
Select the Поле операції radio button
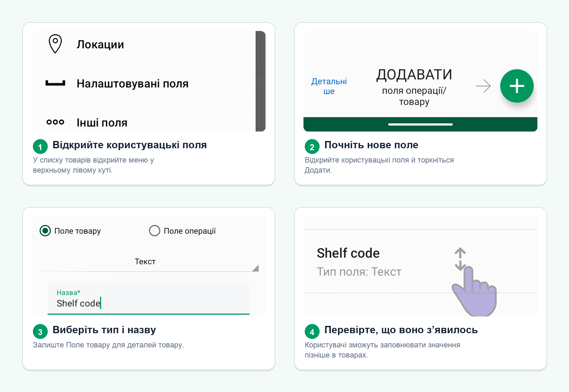pyautogui.click(x=155, y=231)
